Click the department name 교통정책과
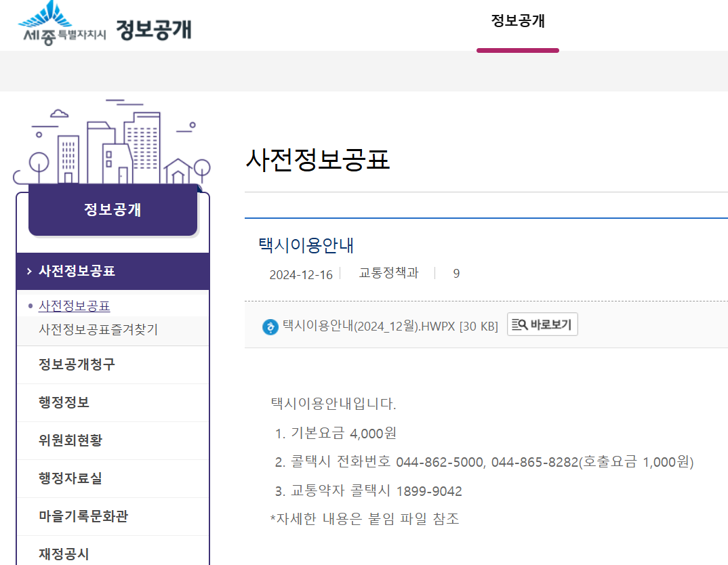This screenshot has height=565, width=728. point(388,273)
